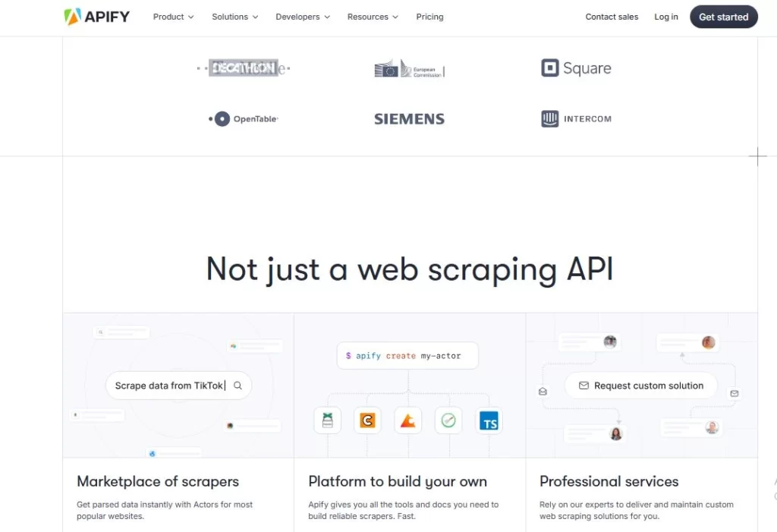Click the TypeScript TS icon

[x=489, y=420]
